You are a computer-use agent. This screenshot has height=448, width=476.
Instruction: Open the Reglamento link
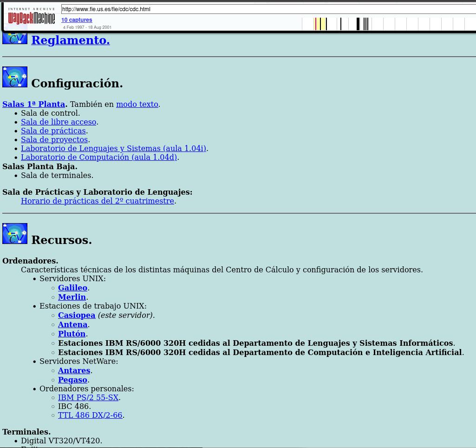click(70, 40)
